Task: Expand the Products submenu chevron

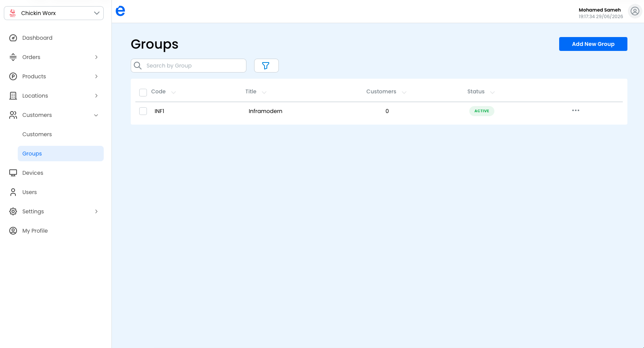Action: click(96, 76)
